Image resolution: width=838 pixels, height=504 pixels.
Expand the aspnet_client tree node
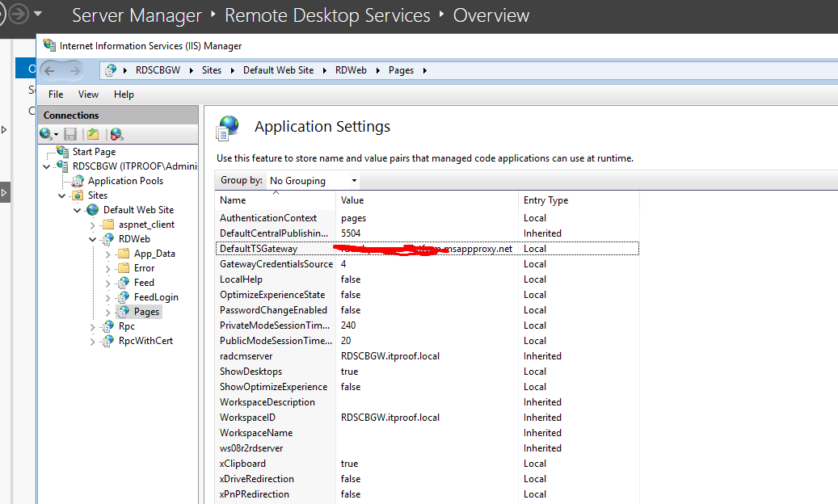click(92, 225)
